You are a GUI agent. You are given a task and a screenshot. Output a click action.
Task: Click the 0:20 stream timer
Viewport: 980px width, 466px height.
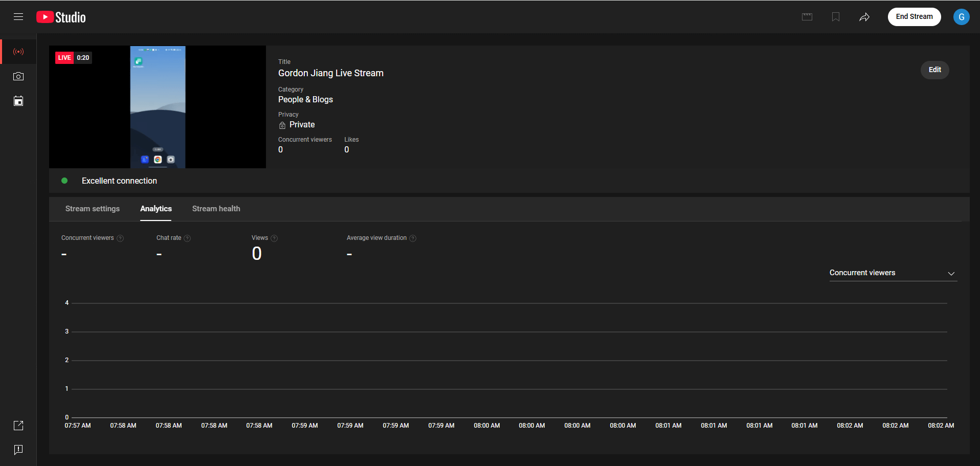[83, 58]
